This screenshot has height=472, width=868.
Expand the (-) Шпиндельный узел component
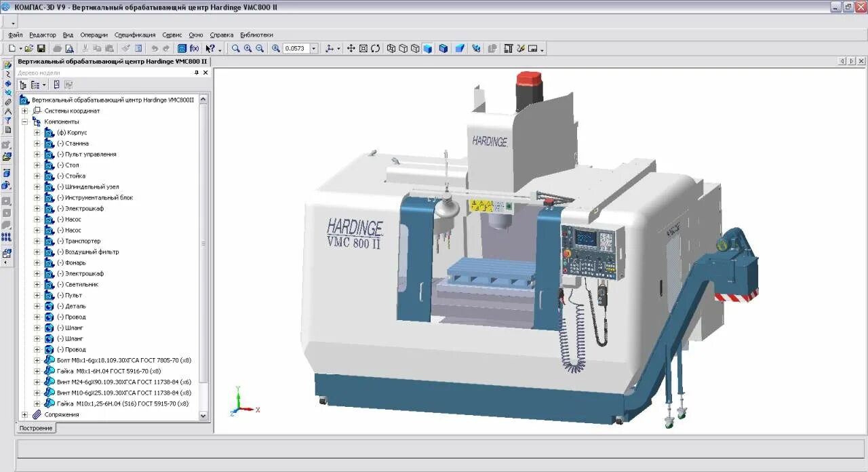coord(37,186)
